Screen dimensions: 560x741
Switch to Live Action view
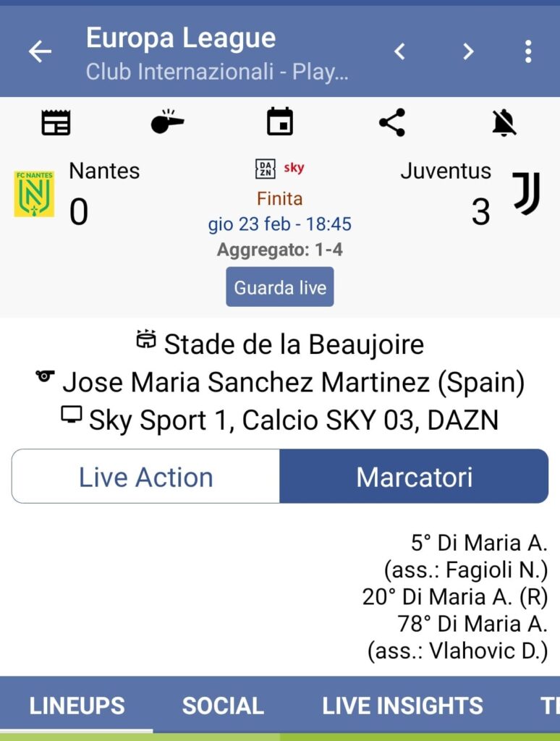coord(146,477)
